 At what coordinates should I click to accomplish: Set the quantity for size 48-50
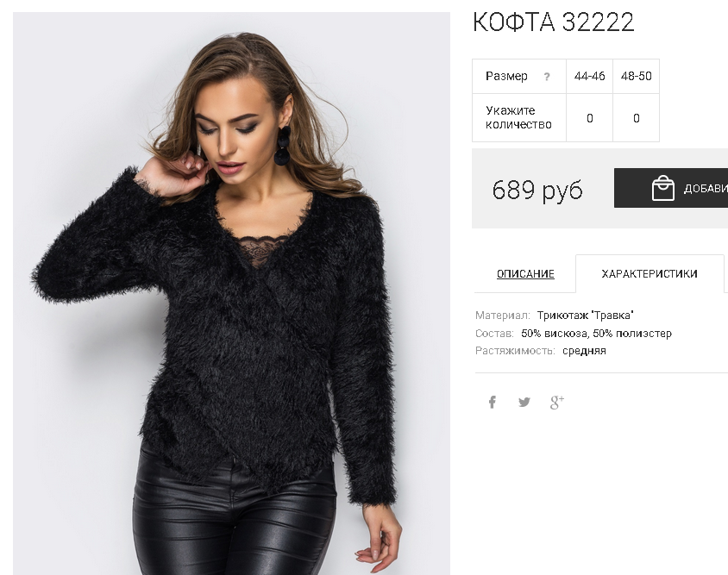[636, 118]
